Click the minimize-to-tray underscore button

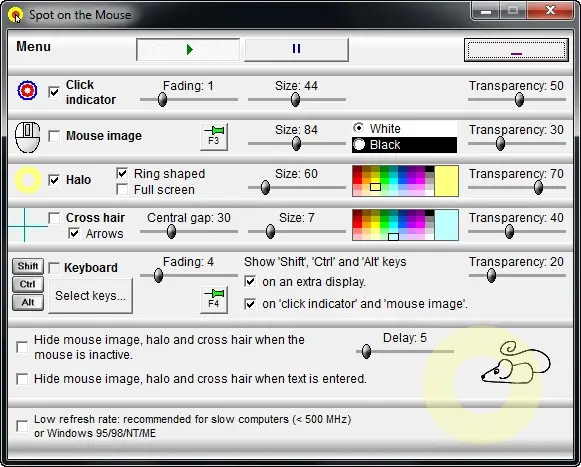[516, 50]
